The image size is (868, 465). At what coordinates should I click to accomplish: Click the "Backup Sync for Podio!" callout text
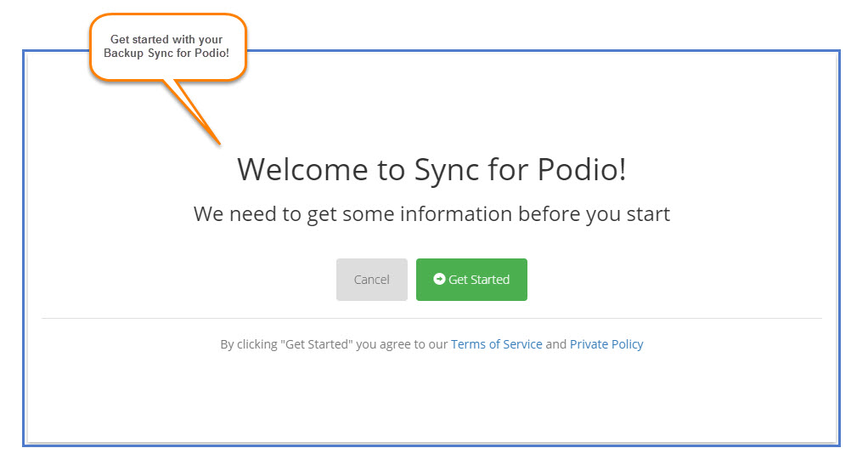(x=166, y=54)
